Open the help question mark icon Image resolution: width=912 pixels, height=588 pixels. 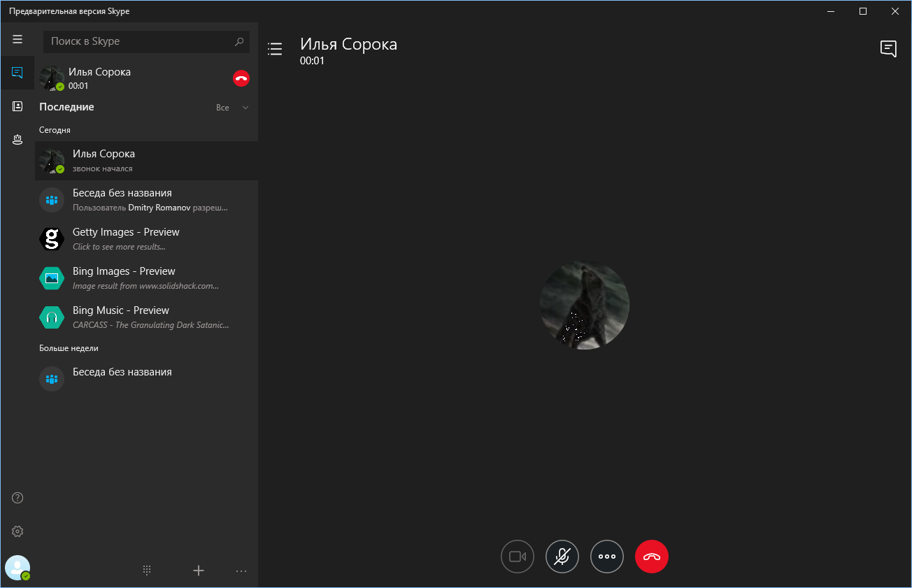[x=17, y=498]
